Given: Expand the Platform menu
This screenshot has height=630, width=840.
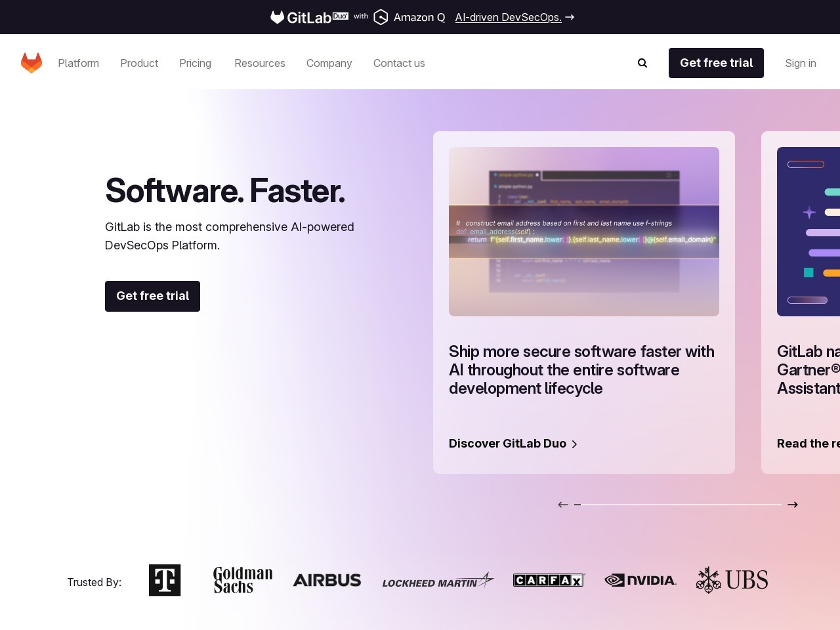Looking at the screenshot, I should coord(78,63).
